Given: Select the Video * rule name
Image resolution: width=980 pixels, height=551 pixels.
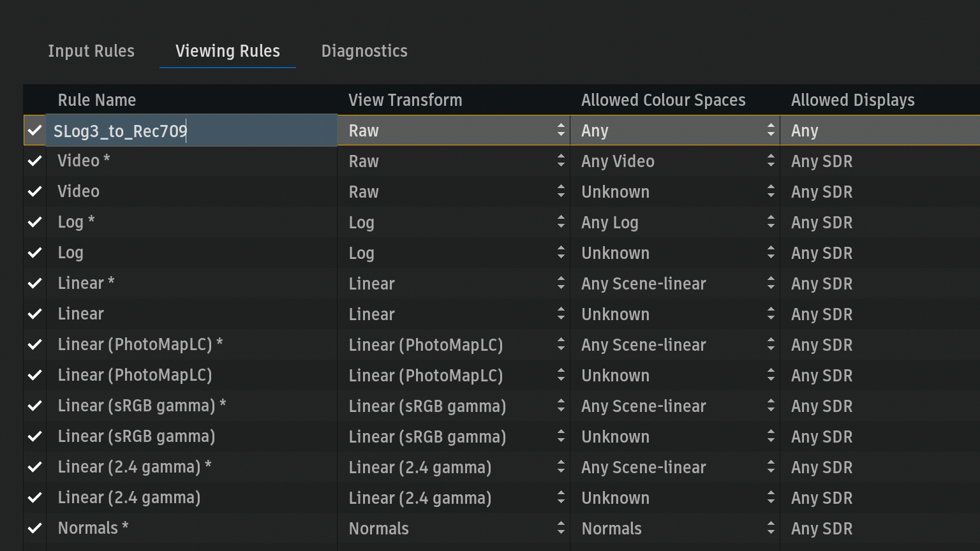Looking at the screenshot, I should [84, 161].
